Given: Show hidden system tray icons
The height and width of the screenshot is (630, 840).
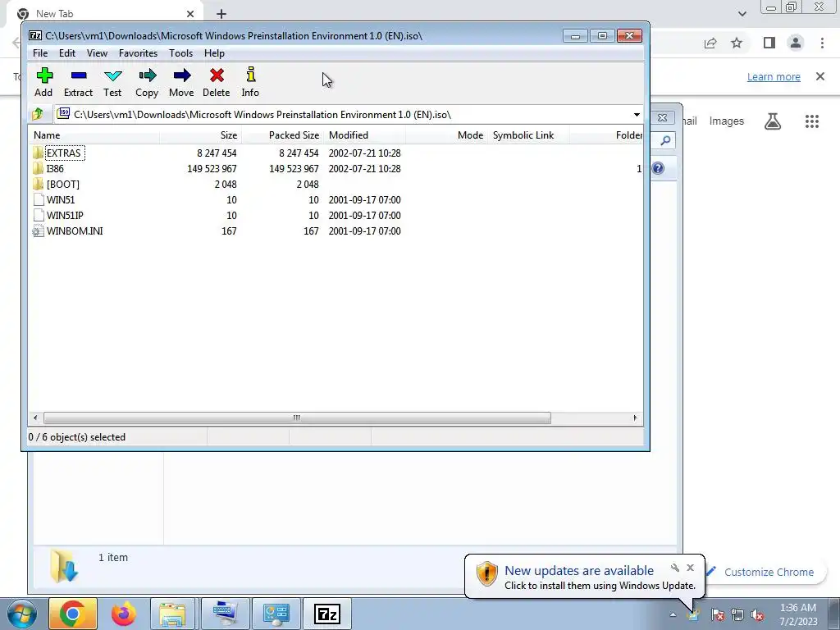Looking at the screenshot, I should (x=673, y=614).
